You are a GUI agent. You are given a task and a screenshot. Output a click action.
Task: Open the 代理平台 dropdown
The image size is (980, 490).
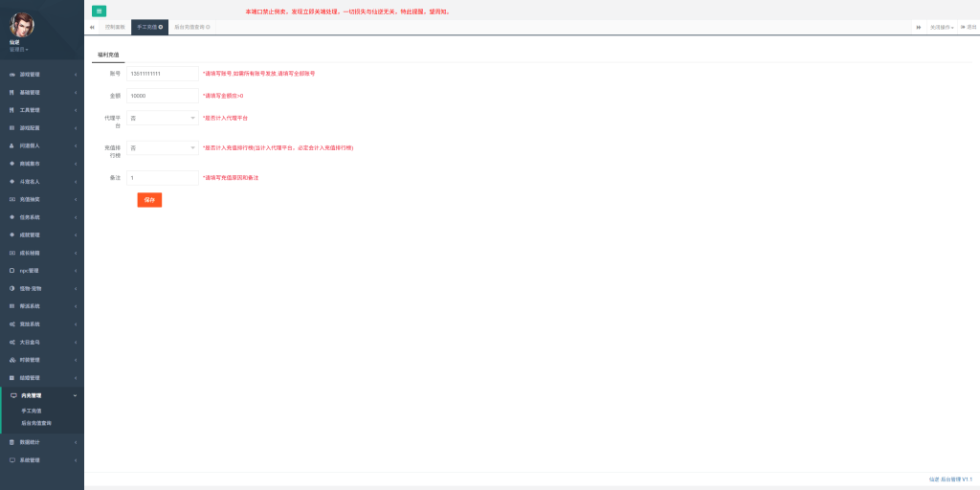click(x=162, y=118)
